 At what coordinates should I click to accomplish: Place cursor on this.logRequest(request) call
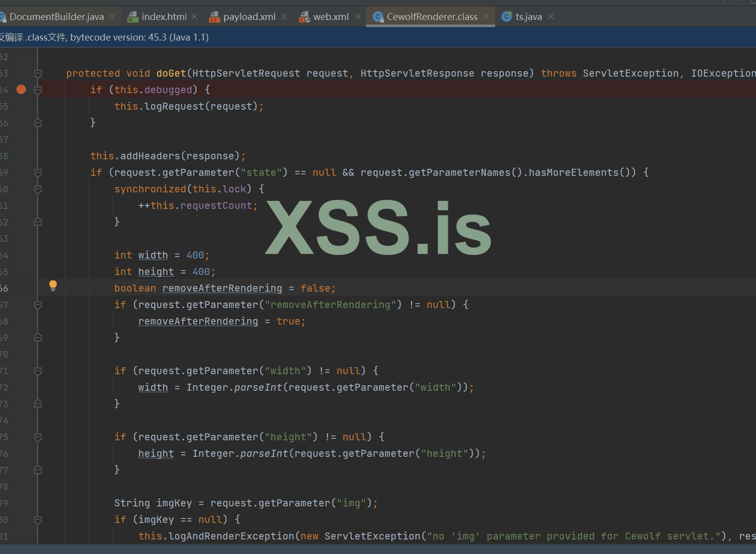tap(189, 106)
